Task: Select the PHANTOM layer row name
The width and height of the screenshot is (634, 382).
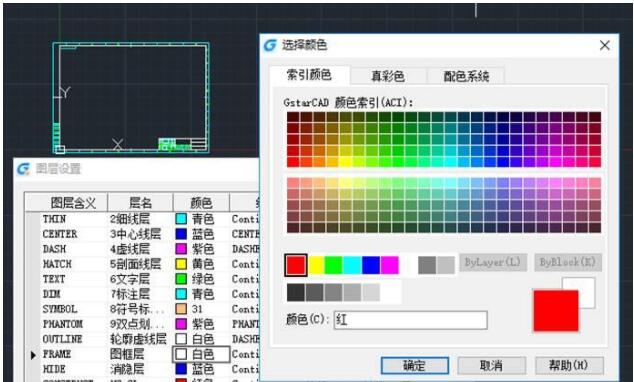Action: tap(63, 324)
